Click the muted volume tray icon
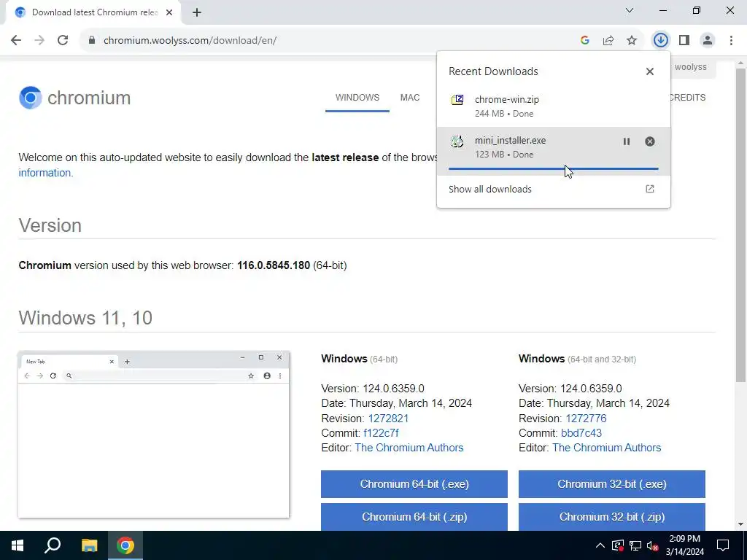The height and width of the screenshot is (560, 747). [653, 545]
